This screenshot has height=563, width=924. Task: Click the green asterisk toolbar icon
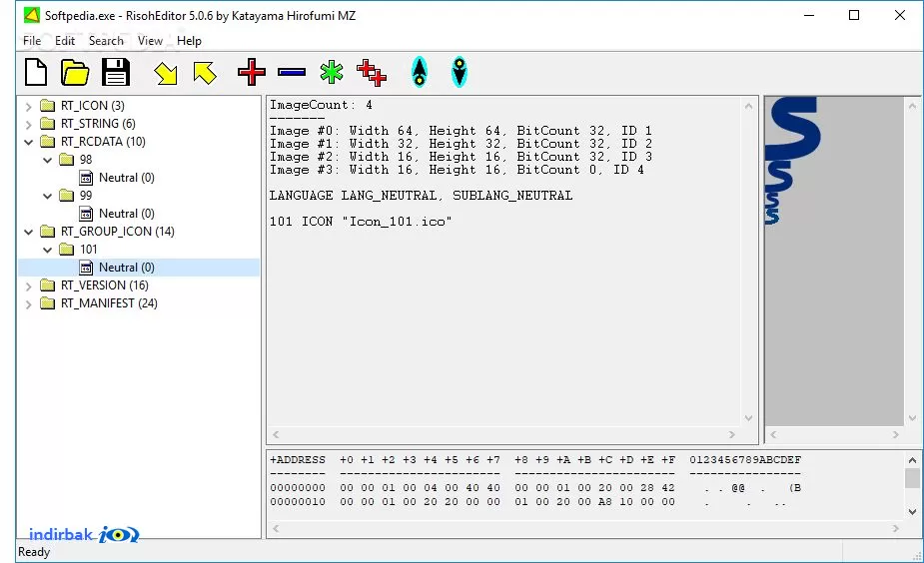(x=332, y=72)
